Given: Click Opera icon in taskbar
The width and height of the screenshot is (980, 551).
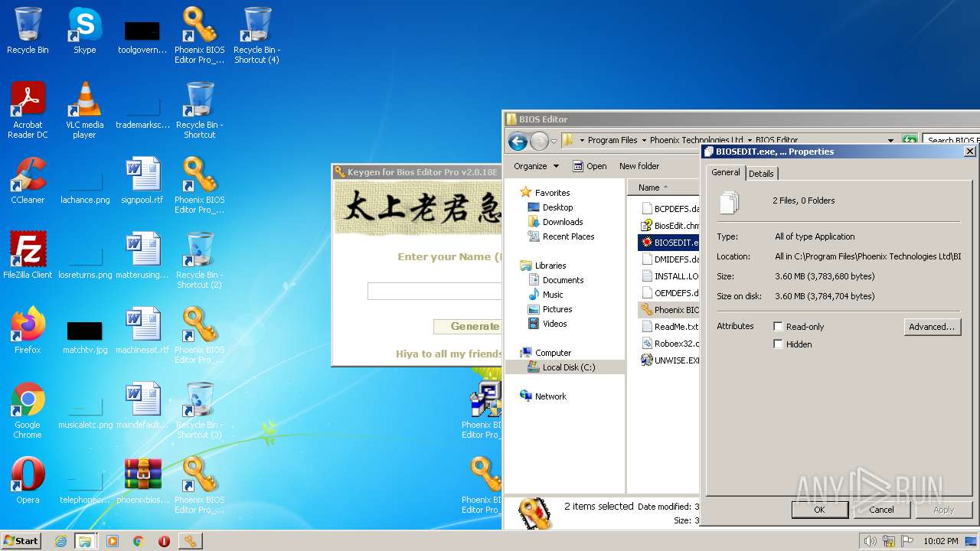Looking at the screenshot, I should [164, 541].
